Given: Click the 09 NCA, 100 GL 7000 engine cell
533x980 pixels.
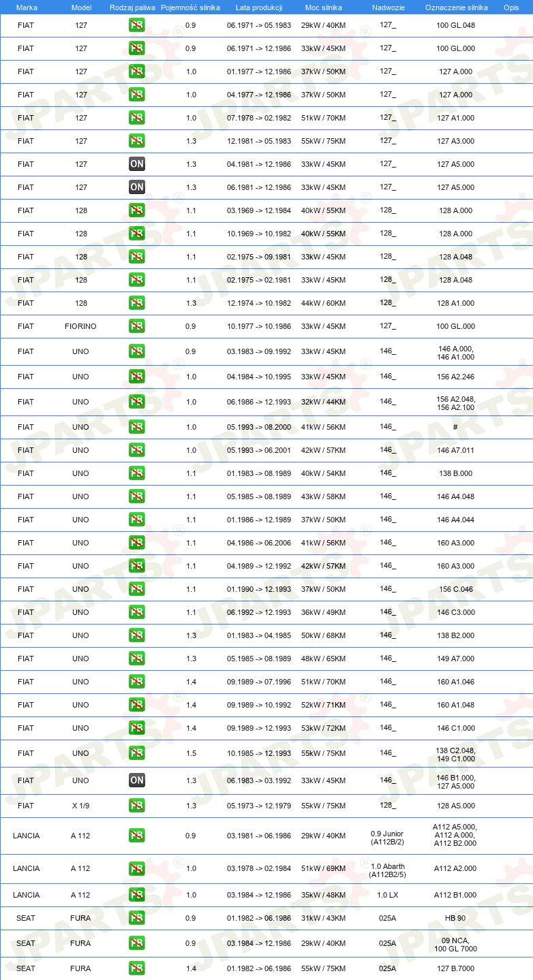Looking at the screenshot, I should (x=457, y=945).
